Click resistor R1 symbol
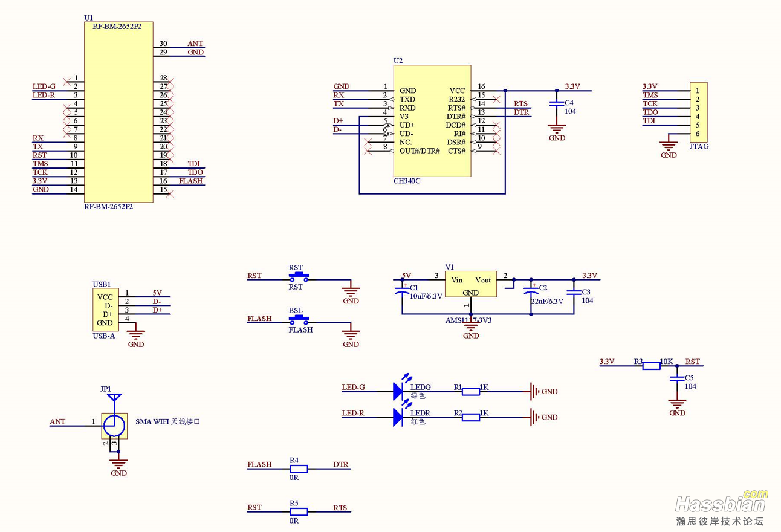781x532 pixels. tap(471, 392)
